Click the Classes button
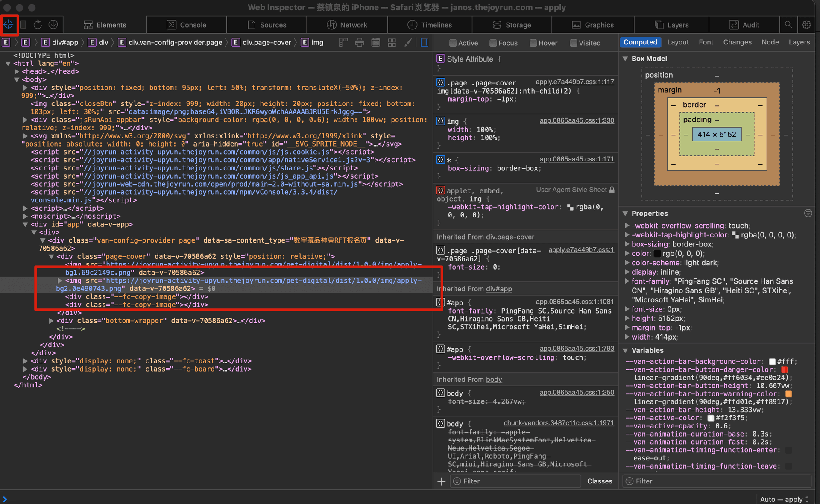Image resolution: width=820 pixels, height=504 pixels. pyautogui.click(x=599, y=481)
